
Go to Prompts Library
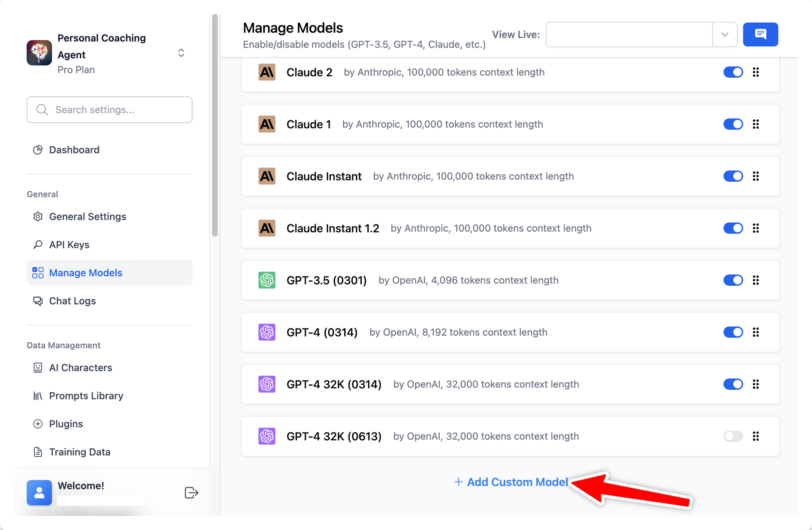pos(109,396)
